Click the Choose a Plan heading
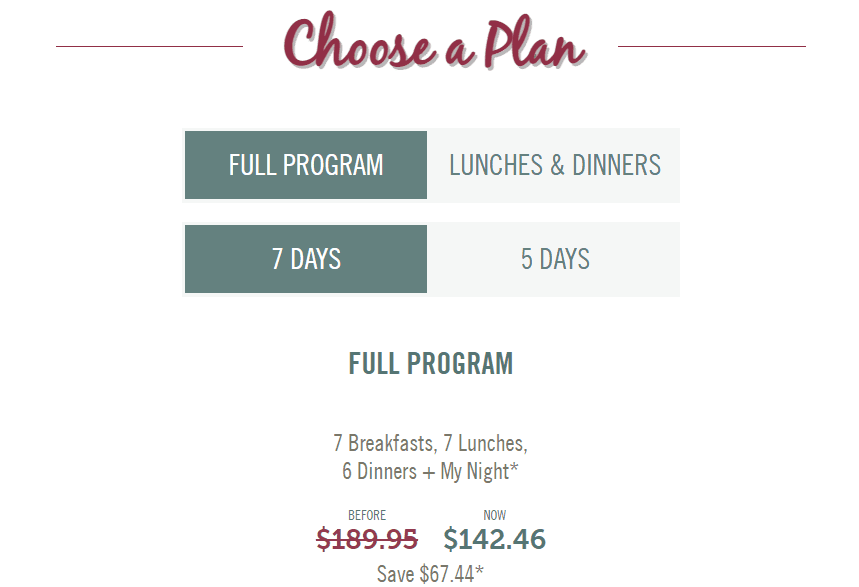This screenshot has width=859, height=587. [435, 42]
